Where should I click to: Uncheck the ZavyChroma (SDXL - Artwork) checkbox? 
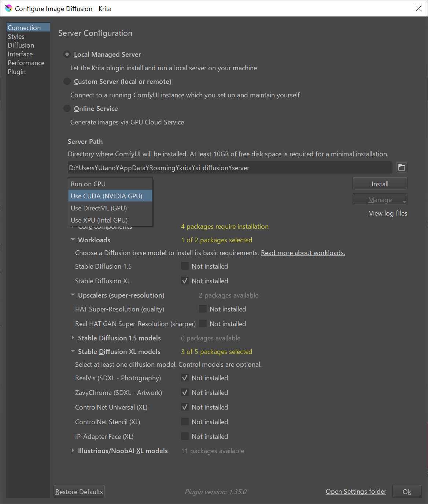(x=185, y=393)
